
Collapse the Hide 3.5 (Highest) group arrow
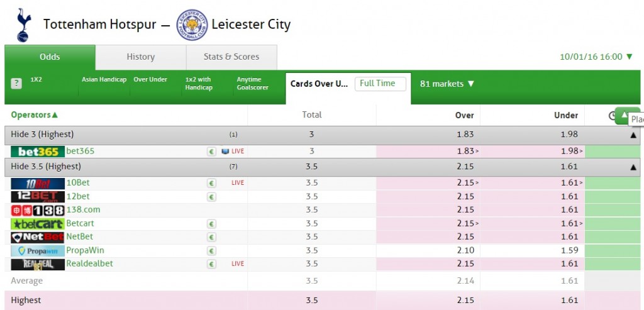[633, 167]
